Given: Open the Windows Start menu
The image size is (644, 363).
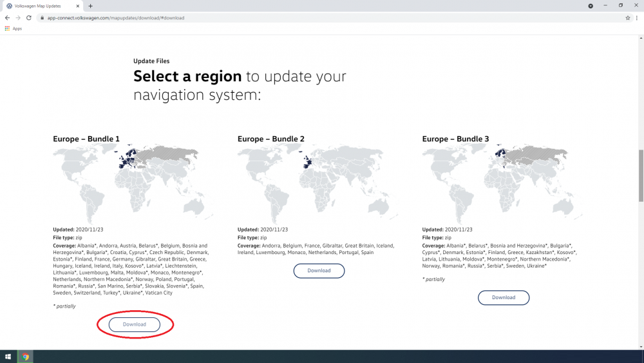Looking at the screenshot, I should 8,357.
